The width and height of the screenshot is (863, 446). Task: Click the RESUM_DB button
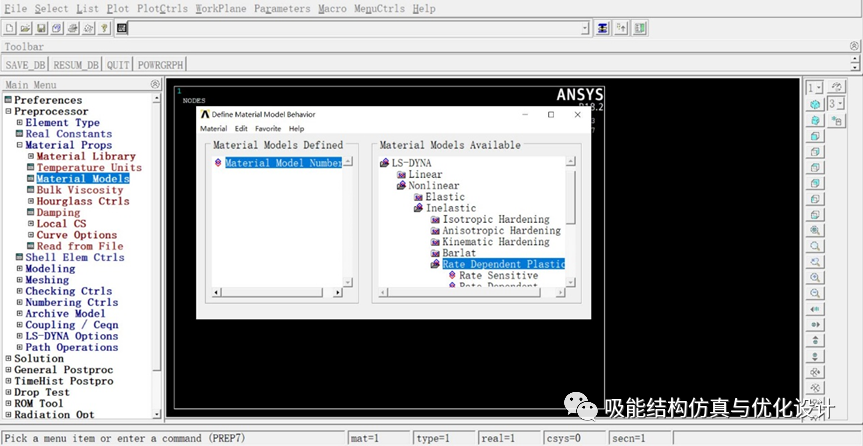pos(76,64)
